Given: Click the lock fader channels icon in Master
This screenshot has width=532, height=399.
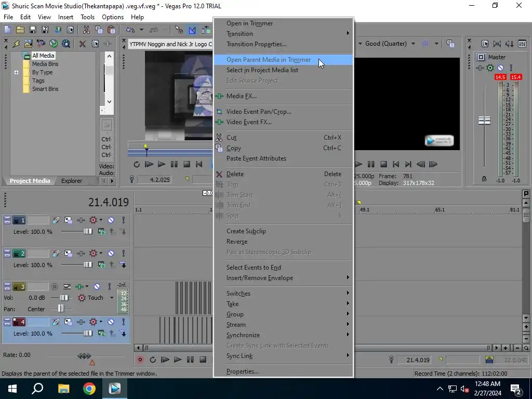Looking at the screenshot, I should click(x=484, y=179).
